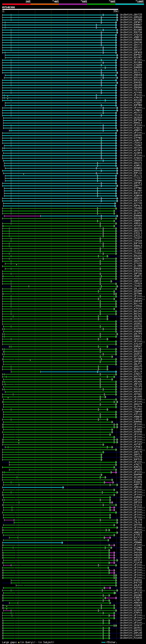Viewport: 146px width, 644px height.
Task: Select hit UniRef100_A7NVZ8
Action: coord(131,98)
